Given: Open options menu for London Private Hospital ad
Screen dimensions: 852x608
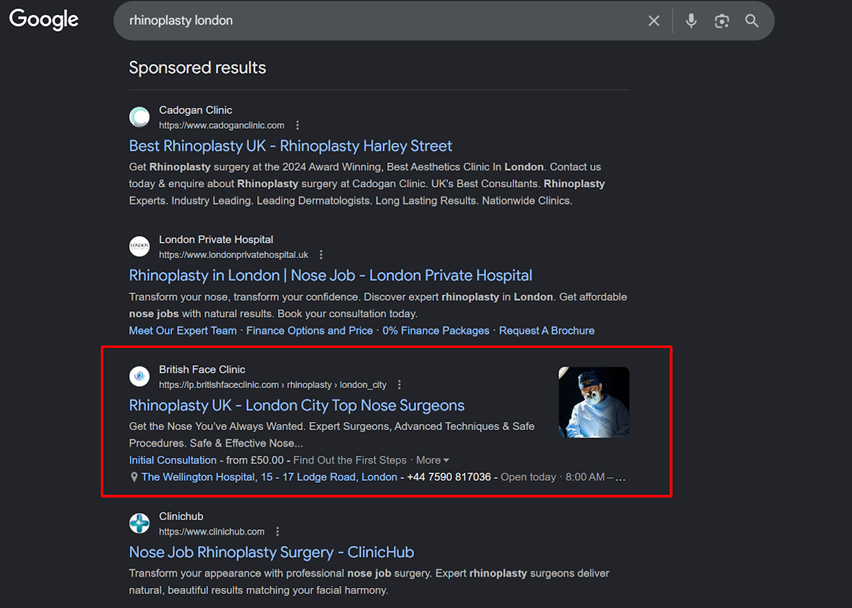Looking at the screenshot, I should point(321,255).
